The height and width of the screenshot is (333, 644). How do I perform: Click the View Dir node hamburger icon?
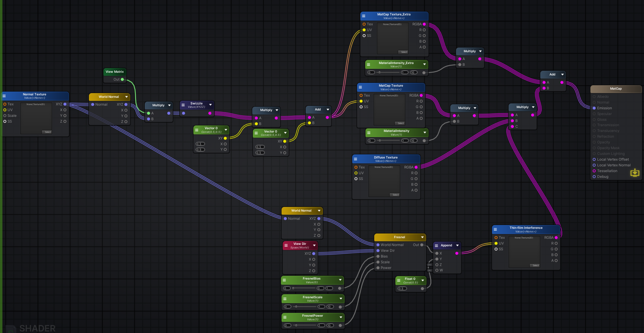coord(286,245)
